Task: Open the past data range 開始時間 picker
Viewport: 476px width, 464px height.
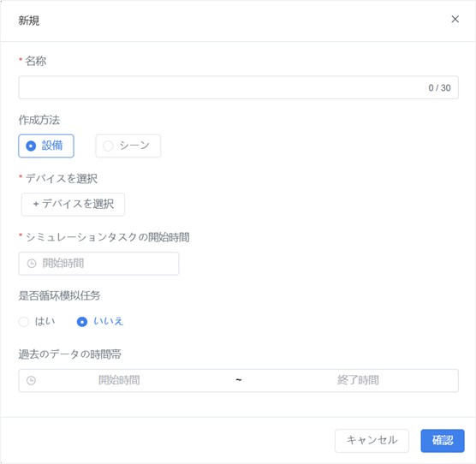Action: (119, 380)
